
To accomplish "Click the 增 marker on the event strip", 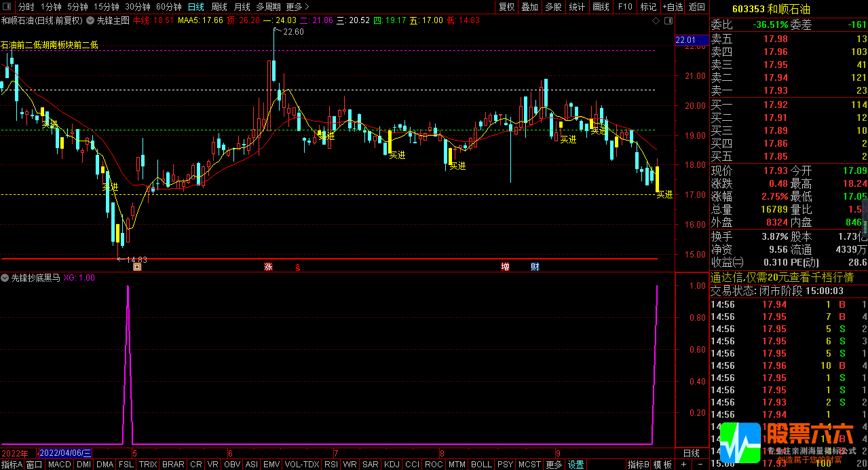I will [505, 267].
